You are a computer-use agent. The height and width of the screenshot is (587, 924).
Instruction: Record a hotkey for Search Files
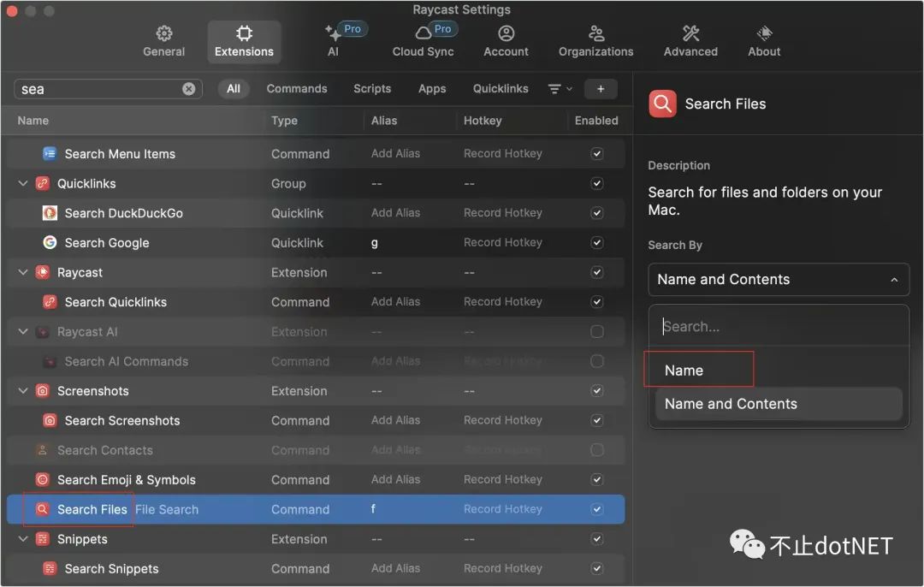click(503, 509)
